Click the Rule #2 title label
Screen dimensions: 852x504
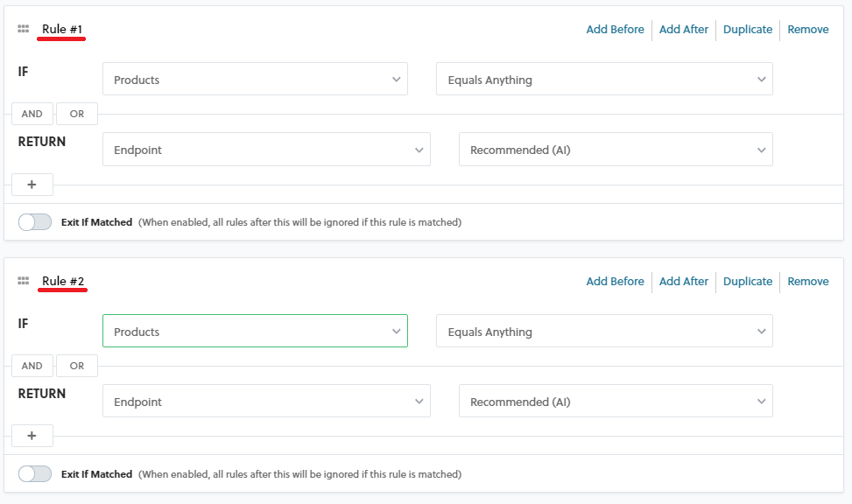click(x=60, y=281)
